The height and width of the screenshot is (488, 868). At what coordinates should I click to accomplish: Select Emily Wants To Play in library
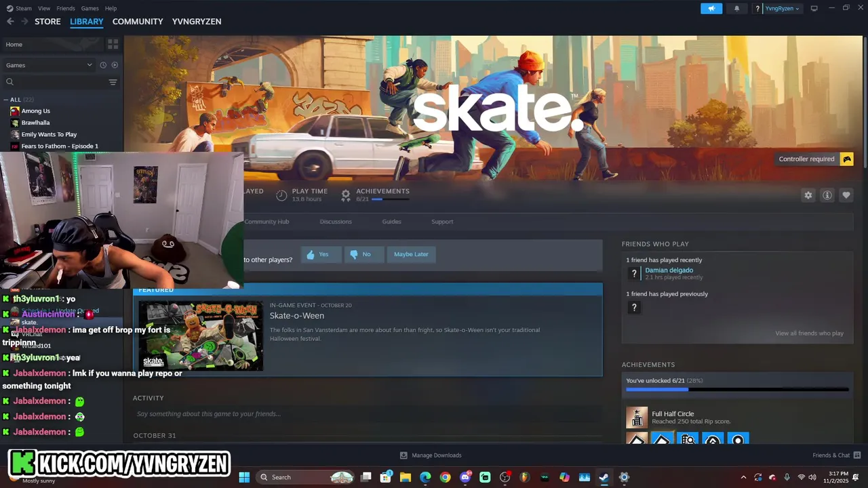pos(49,134)
